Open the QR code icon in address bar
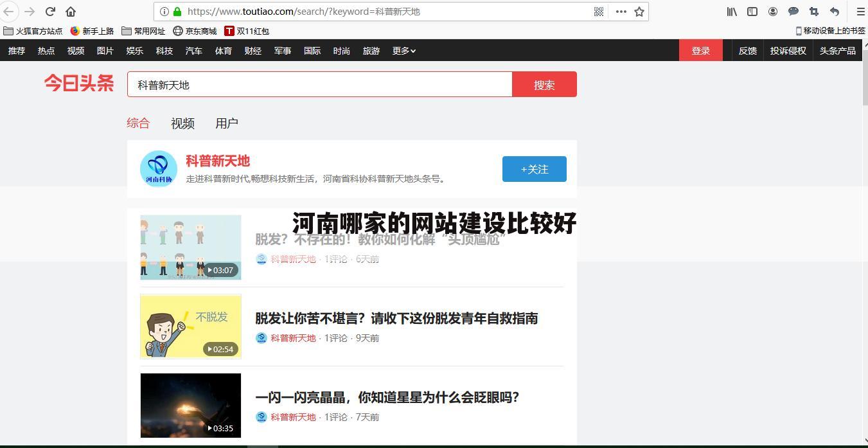The width and height of the screenshot is (868, 448). [599, 12]
